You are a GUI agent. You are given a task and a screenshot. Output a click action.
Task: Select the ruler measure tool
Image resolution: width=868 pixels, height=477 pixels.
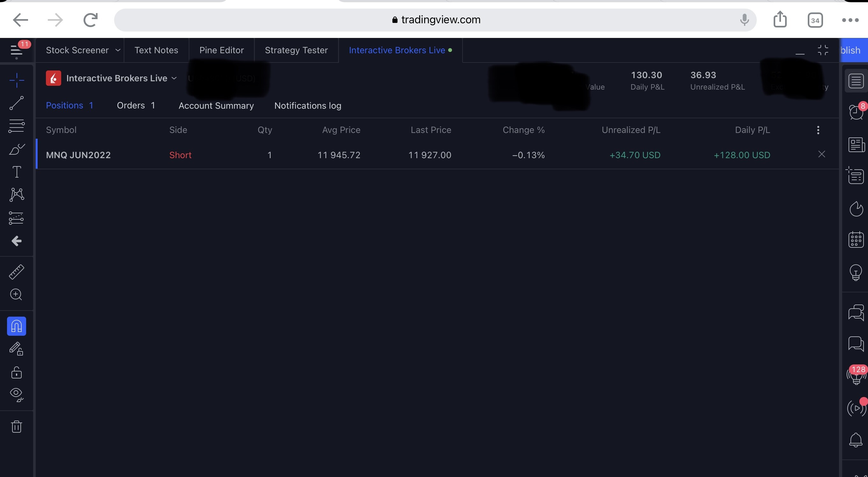click(x=17, y=272)
